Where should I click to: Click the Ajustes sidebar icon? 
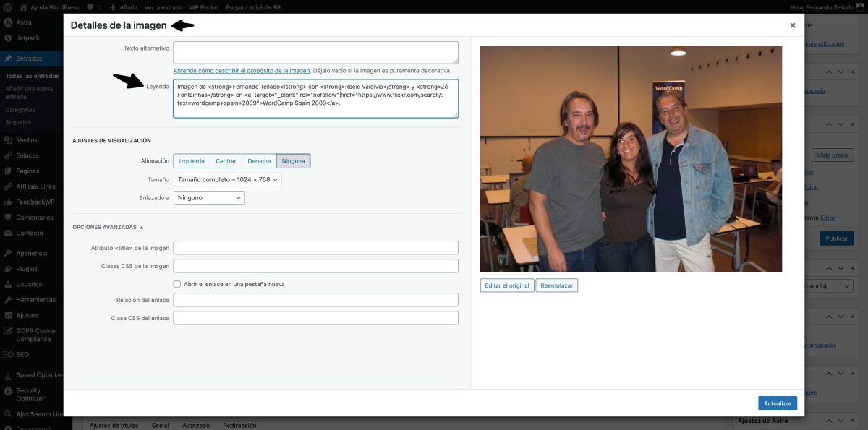pyautogui.click(x=8, y=315)
